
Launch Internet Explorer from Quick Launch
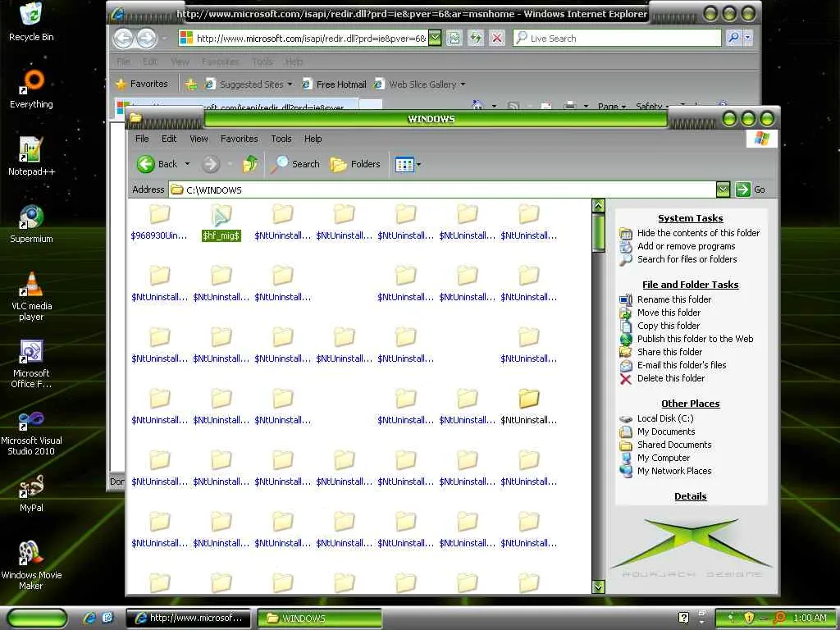(89, 618)
